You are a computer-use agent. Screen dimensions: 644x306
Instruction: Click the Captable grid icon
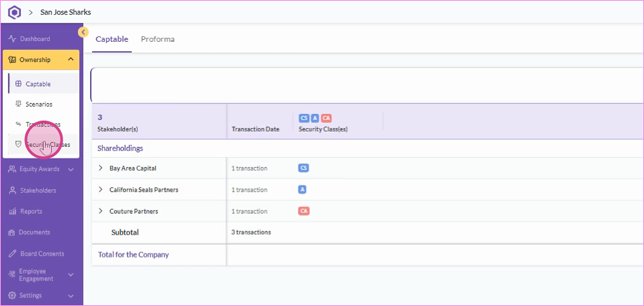point(18,84)
